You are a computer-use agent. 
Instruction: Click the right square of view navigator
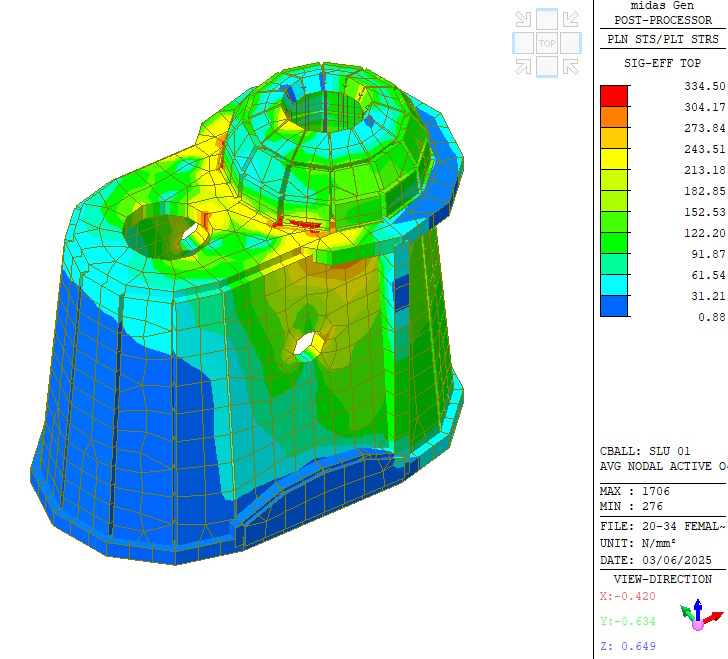(570, 43)
